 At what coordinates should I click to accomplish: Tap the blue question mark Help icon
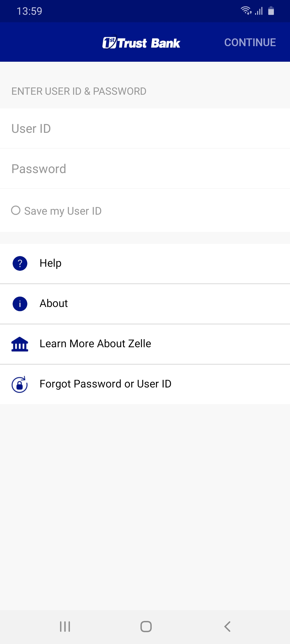(20, 263)
